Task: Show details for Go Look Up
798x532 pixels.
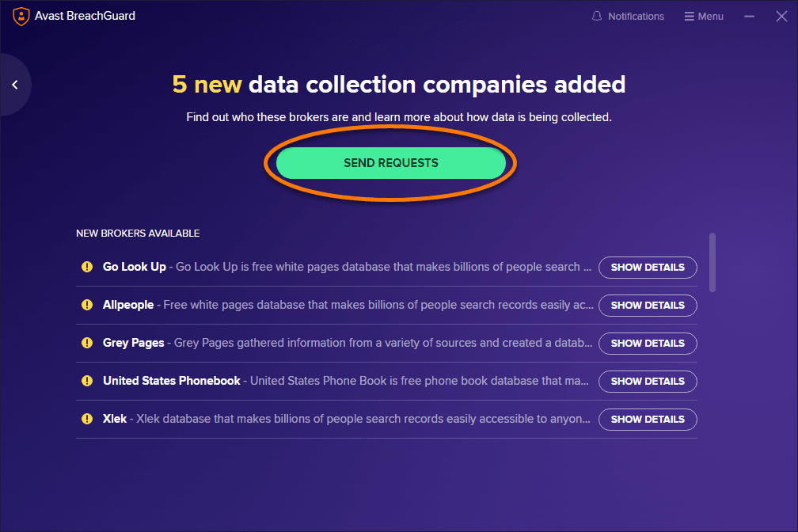Action: [648, 268]
